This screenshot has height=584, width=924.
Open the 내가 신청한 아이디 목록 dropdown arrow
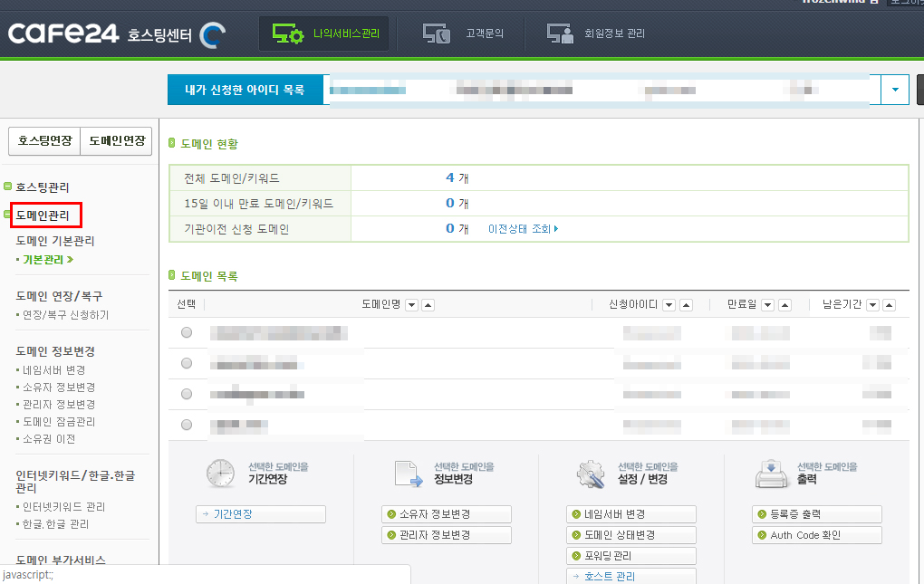click(x=895, y=90)
